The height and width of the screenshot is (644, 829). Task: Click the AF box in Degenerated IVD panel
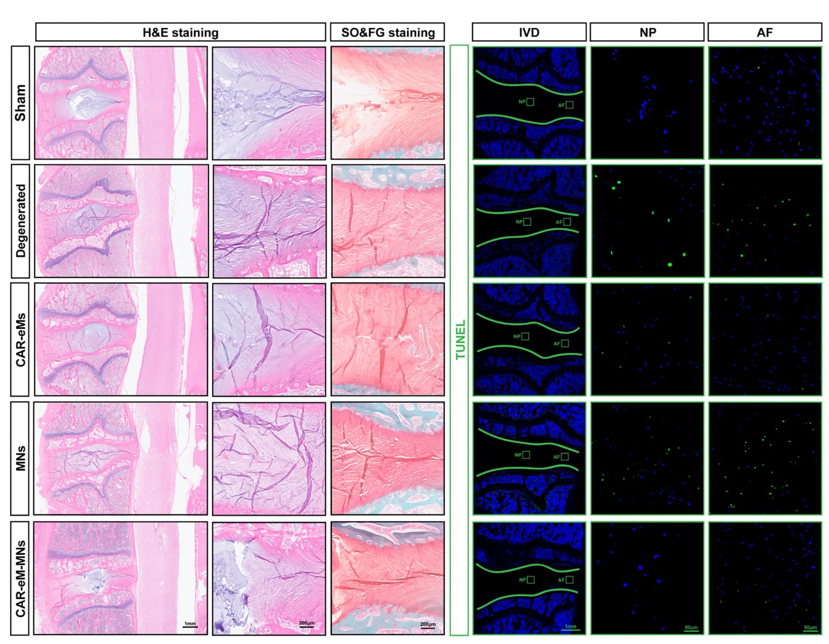click(x=567, y=222)
